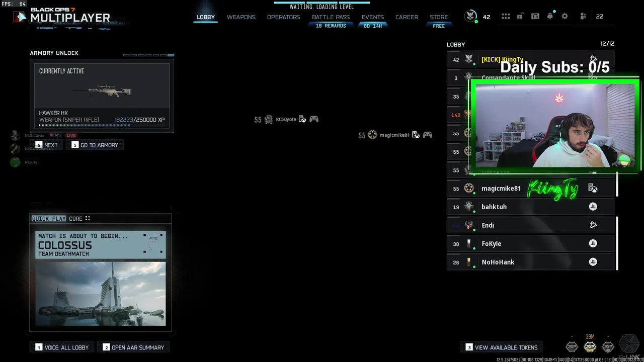The width and height of the screenshot is (644, 362).
Task: Click the Black Ops 7 logo icon
Action: tap(20, 17)
